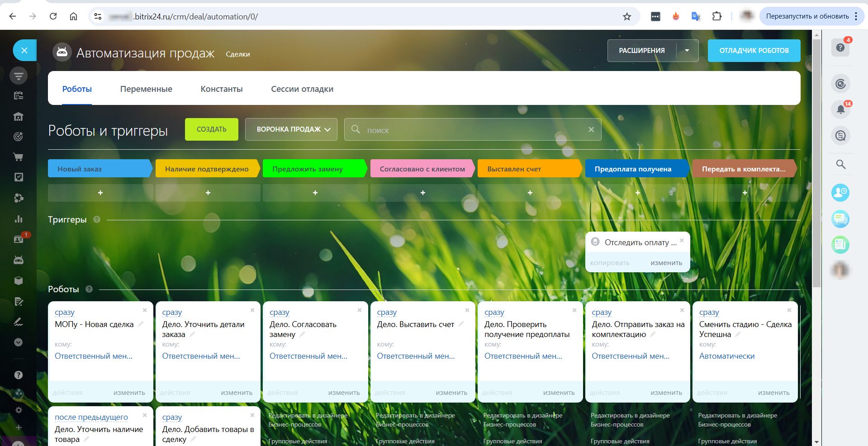Open the signature pen icon in sidebar
This screenshot has width=868, height=446.
tap(19, 322)
